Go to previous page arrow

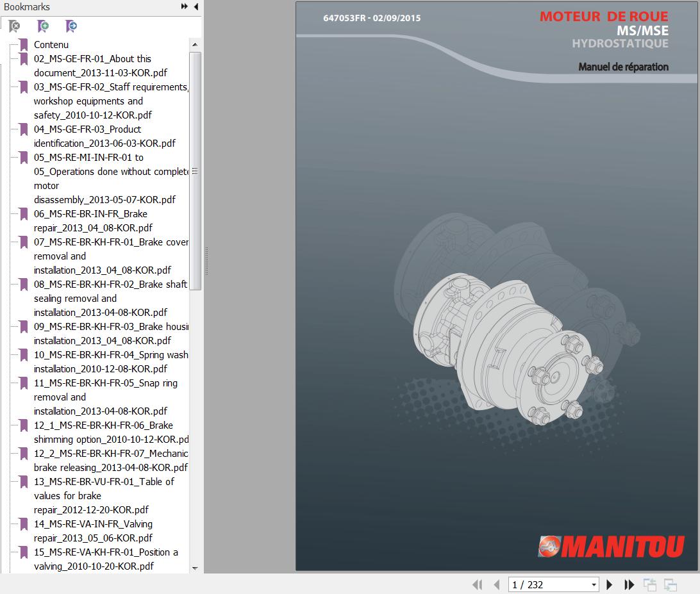(496, 584)
